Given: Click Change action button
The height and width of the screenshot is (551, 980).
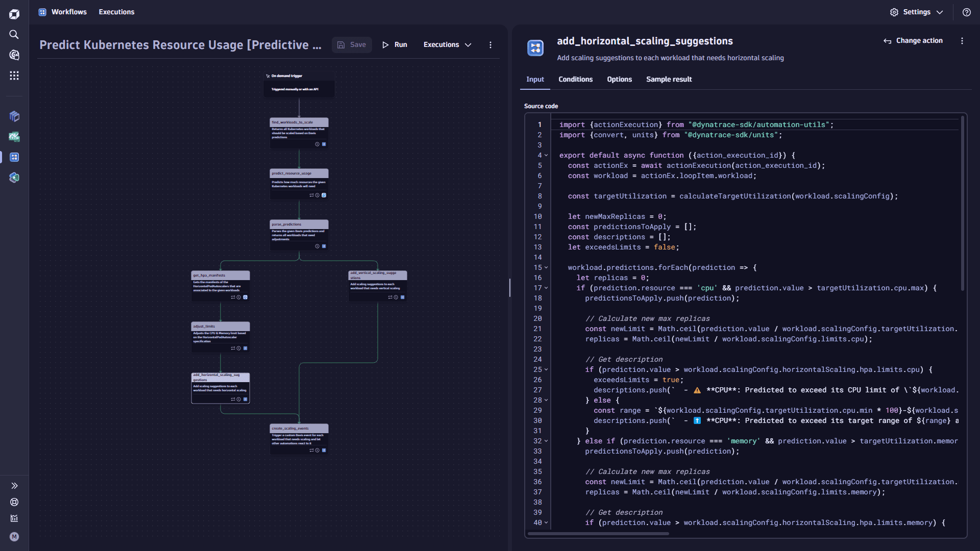Looking at the screenshot, I should [913, 41].
